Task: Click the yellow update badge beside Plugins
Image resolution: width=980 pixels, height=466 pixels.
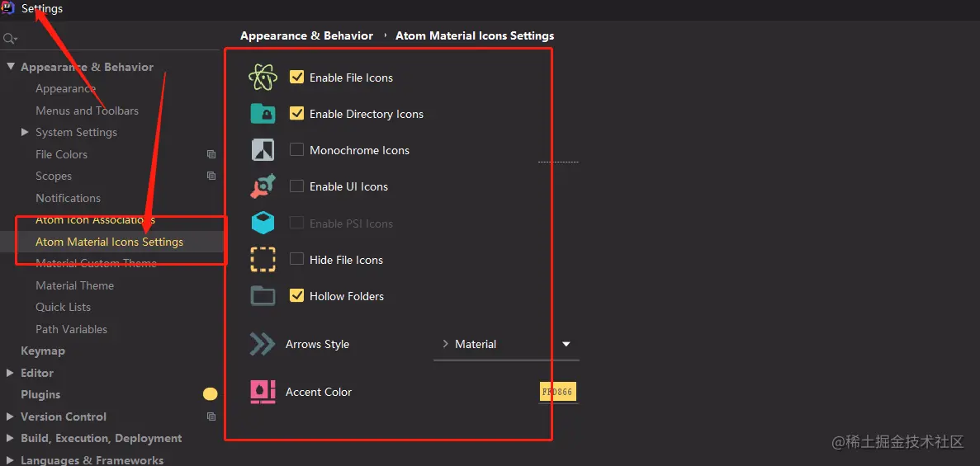Action: 210,394
